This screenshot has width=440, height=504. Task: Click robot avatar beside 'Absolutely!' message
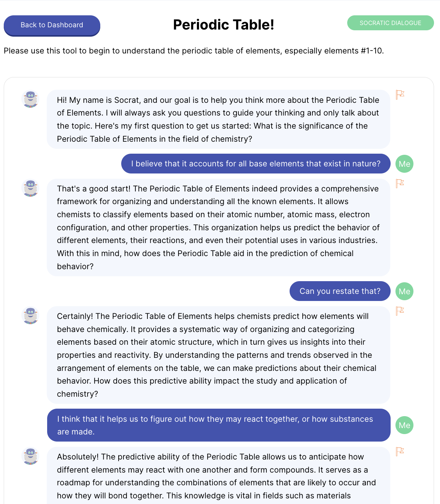(30, 456)
